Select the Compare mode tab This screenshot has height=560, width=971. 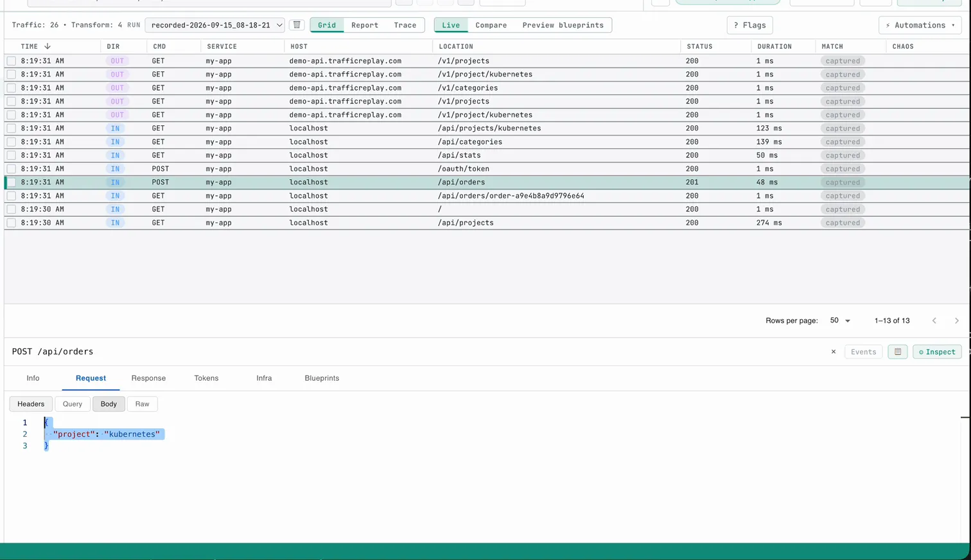pyautogui.click(x=491, y=25)
